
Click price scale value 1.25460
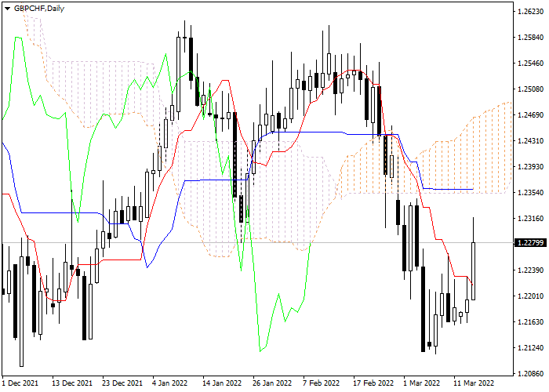point(530,64)
